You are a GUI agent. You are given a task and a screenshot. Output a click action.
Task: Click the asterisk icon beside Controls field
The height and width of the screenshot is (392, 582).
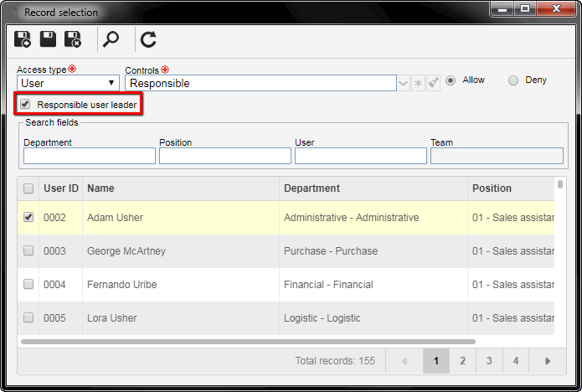tap(418, 83)
